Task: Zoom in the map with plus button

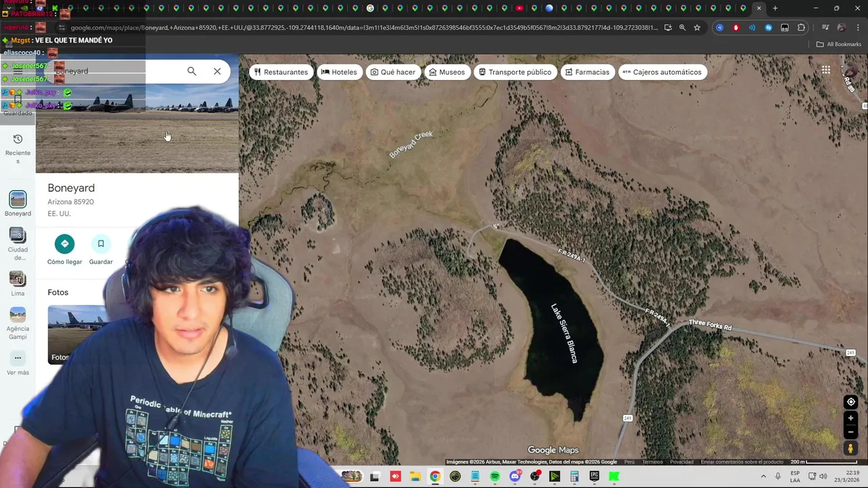Action: (x=850, y=418)
